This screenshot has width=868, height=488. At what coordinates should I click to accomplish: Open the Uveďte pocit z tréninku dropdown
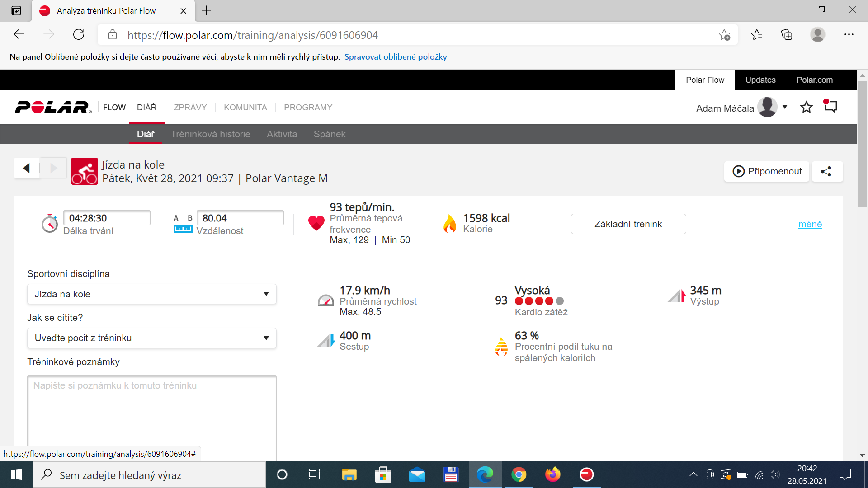pyautogui.click(x=152, y=338)
